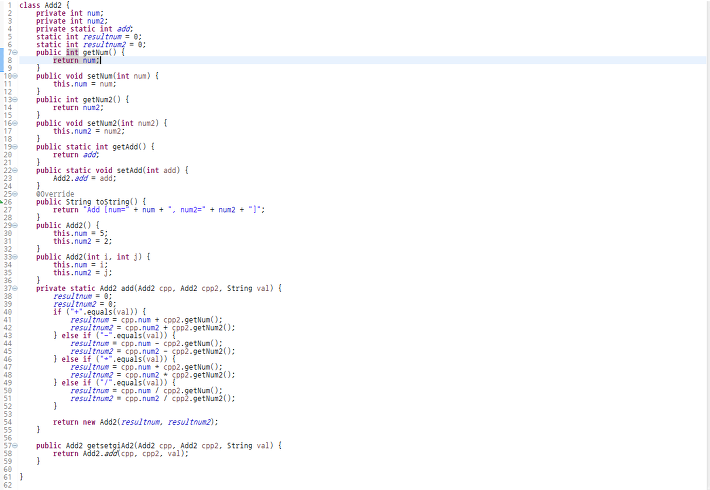Place cursor in 'return num;' on line 8
The width and height of the screenshot is (710, 490).
pos(76,60)
